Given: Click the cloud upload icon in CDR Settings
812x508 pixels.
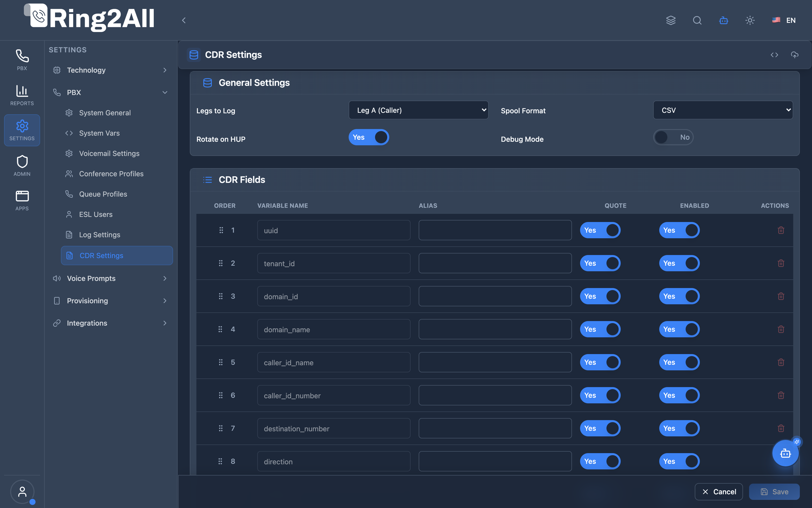Looking at the screenshot, I should coord(794,55).
